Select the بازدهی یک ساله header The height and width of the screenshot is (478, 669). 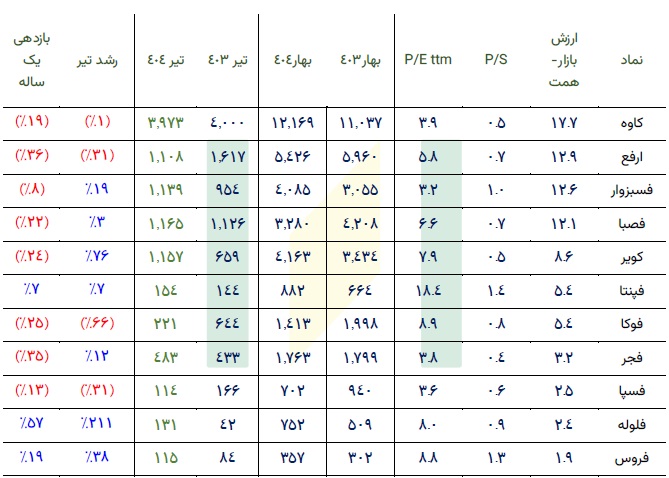coord(32,60)
